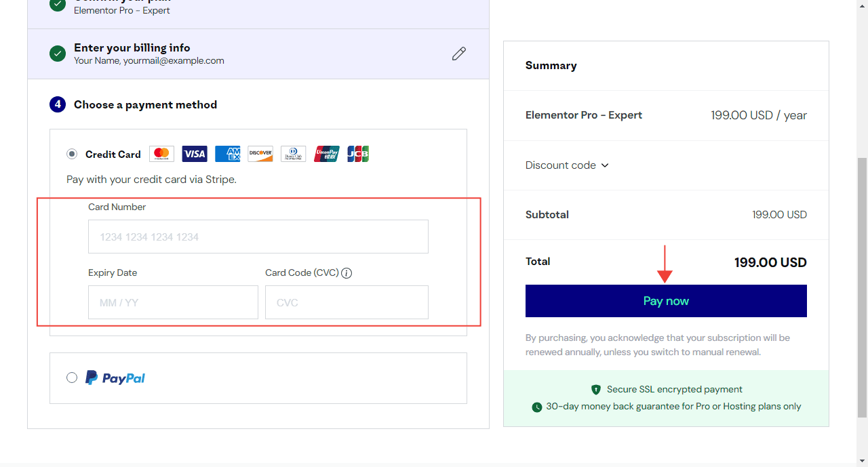Image resolution: width=868 pixels, height=467 pixels.
Task: Click the Mastercard card icon
Action: click(161, 154)
